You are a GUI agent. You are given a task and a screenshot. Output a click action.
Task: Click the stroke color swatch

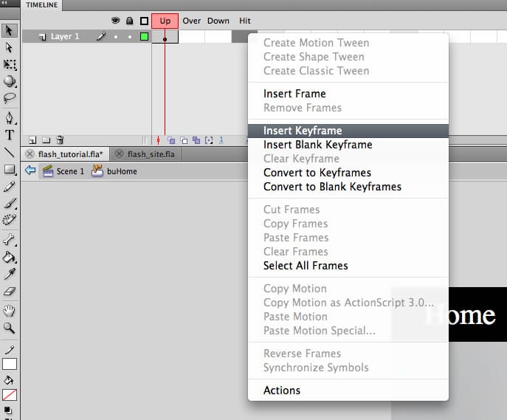tap(10, 364)
